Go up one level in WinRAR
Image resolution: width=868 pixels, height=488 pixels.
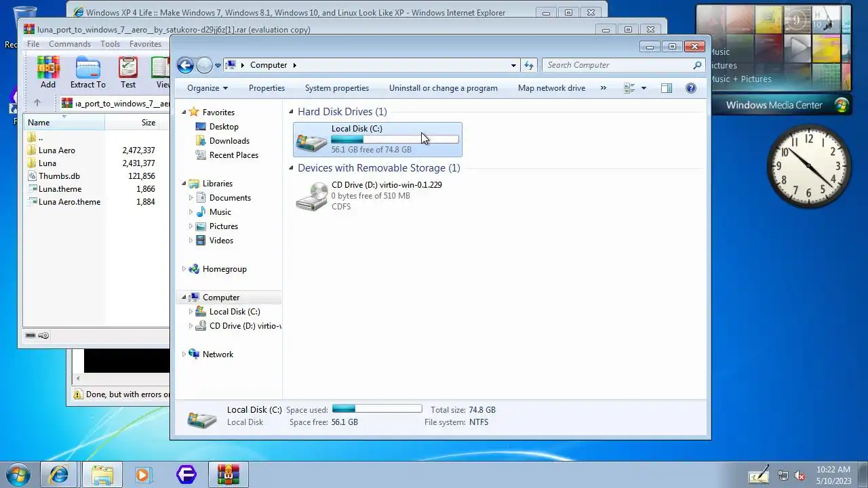37,103
